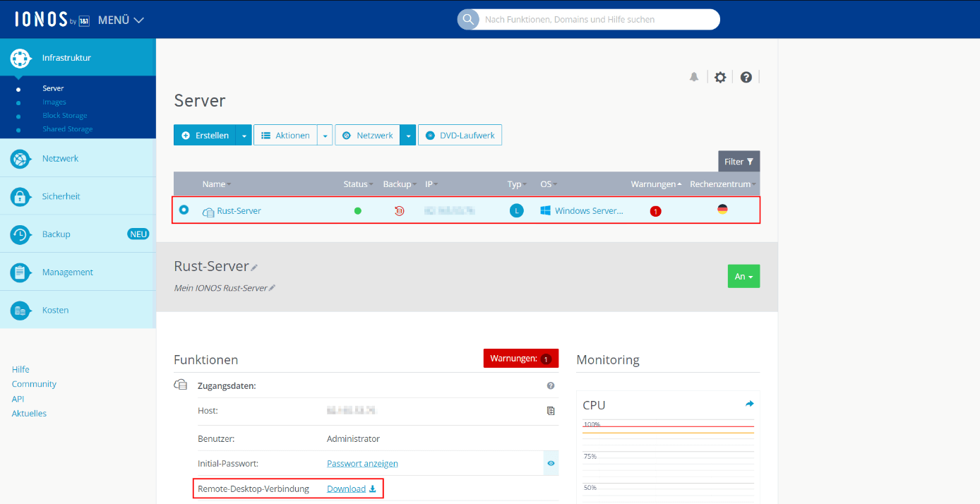
Task: Open the Backup sidebar section
Action: tap(78, 234)
